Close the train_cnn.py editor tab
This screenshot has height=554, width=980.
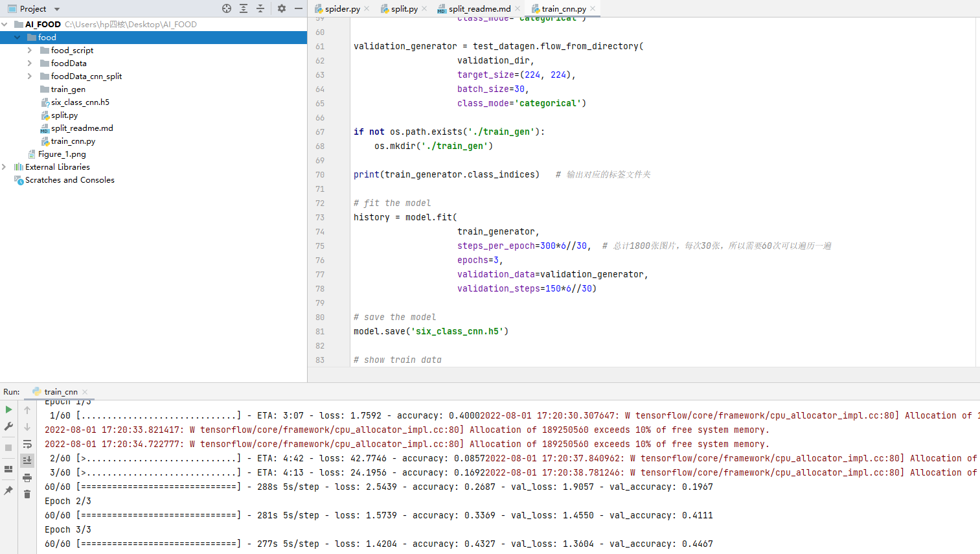593,8
